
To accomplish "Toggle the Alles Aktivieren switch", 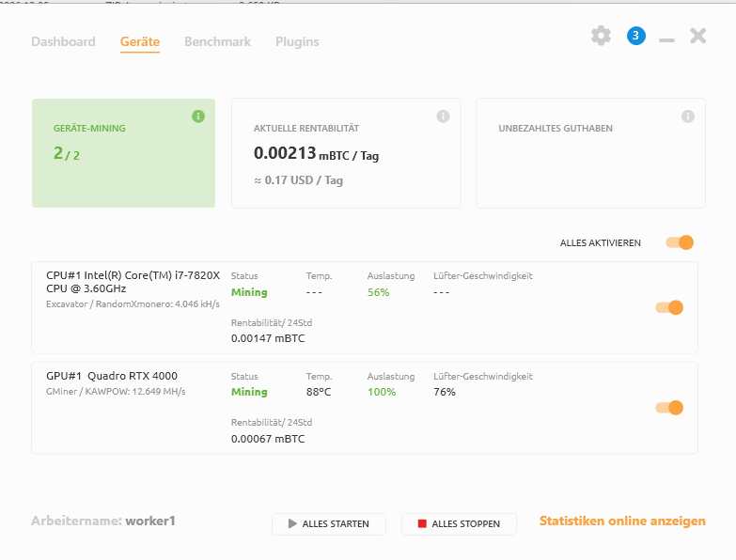I will pyautogui.click(x=680, y=242).
